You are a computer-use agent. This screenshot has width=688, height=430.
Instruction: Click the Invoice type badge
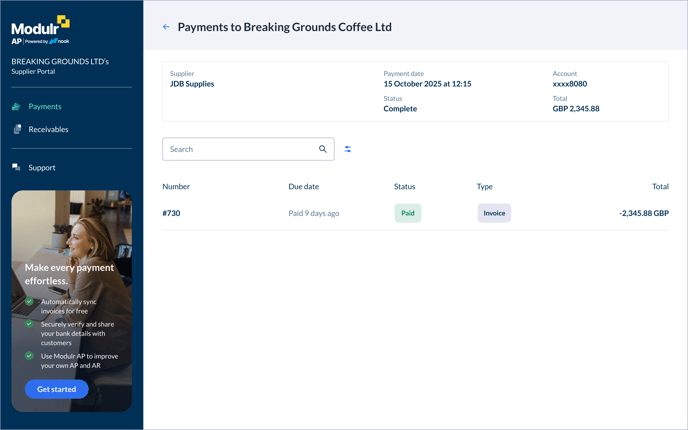[494, 213]
